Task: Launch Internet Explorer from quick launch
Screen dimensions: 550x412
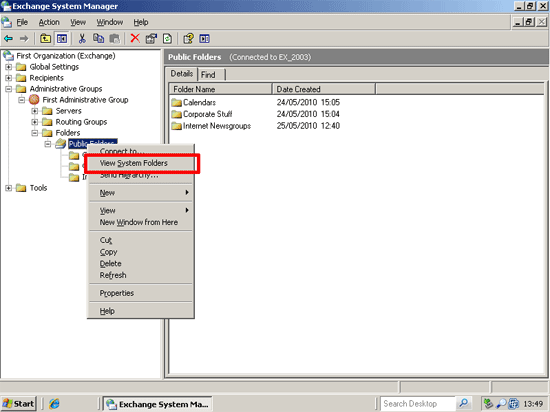Action: (x=54, y=404)
